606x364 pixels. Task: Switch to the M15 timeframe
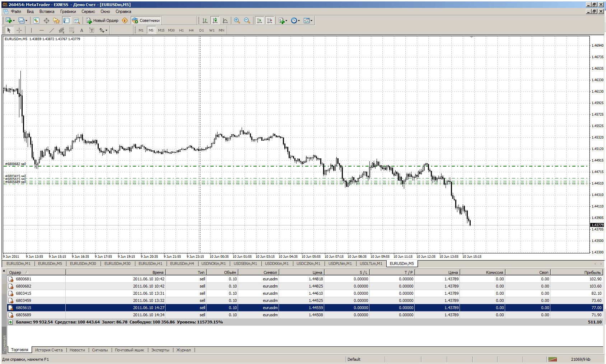coord(161,30)
